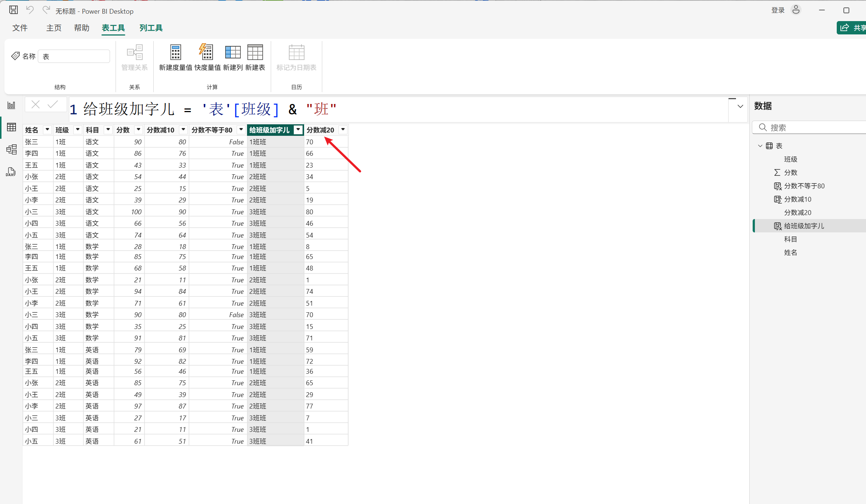Click the New Column (新建列) icon
This screenshot has height=504, width=866.
(233, 53)
